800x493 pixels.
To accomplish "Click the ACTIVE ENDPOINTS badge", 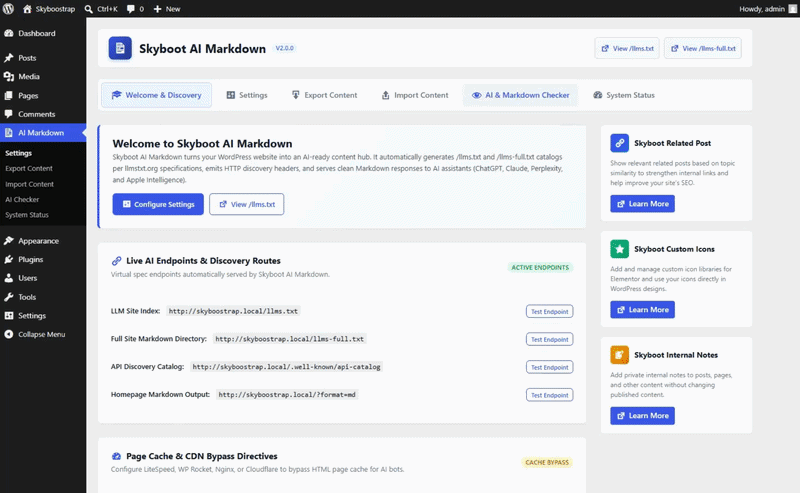I will (540, 267).
